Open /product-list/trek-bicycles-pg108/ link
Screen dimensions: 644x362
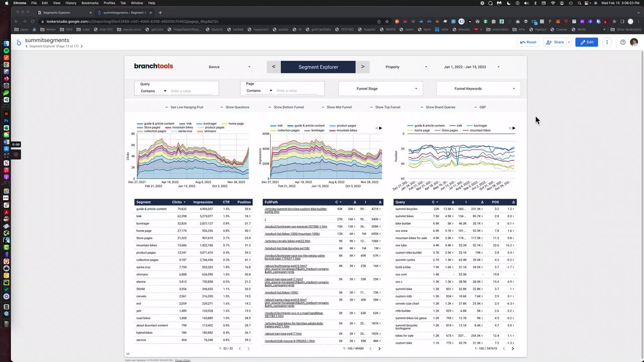(287, 248)
